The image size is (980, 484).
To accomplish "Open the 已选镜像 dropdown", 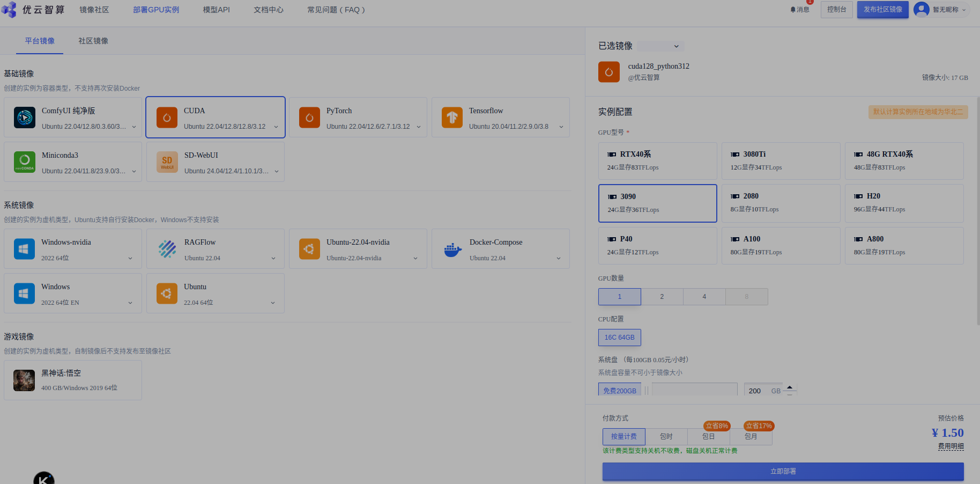I will pyautogui.click(x=661, y=46).
